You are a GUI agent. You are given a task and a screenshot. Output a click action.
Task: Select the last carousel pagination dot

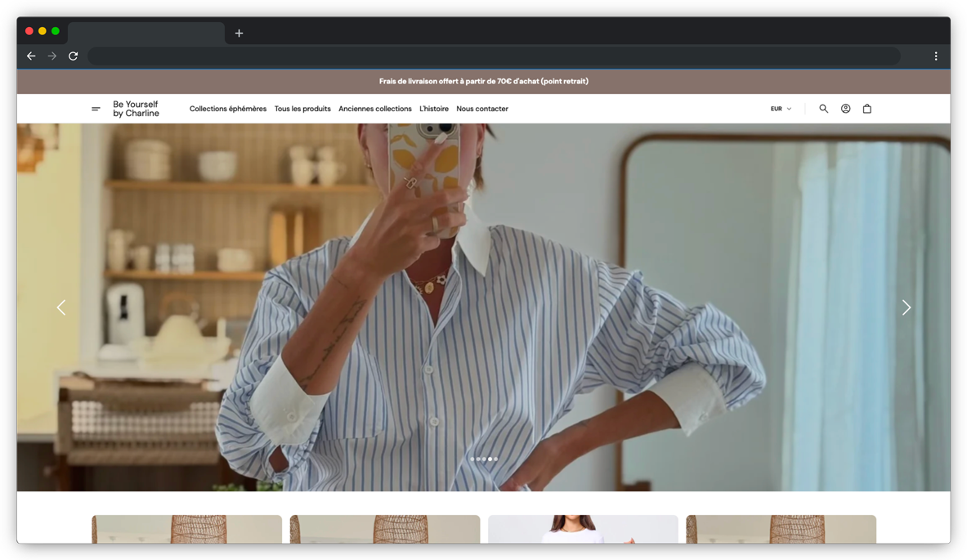tap(496, 459)
